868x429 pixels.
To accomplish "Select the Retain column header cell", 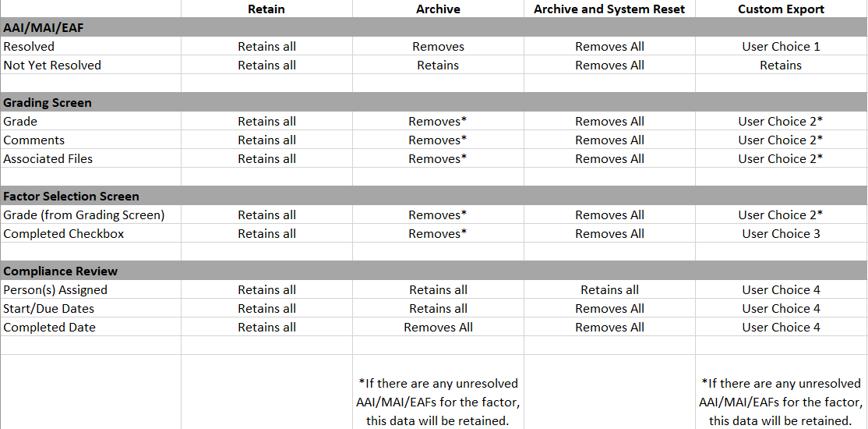I will (266, 9).
